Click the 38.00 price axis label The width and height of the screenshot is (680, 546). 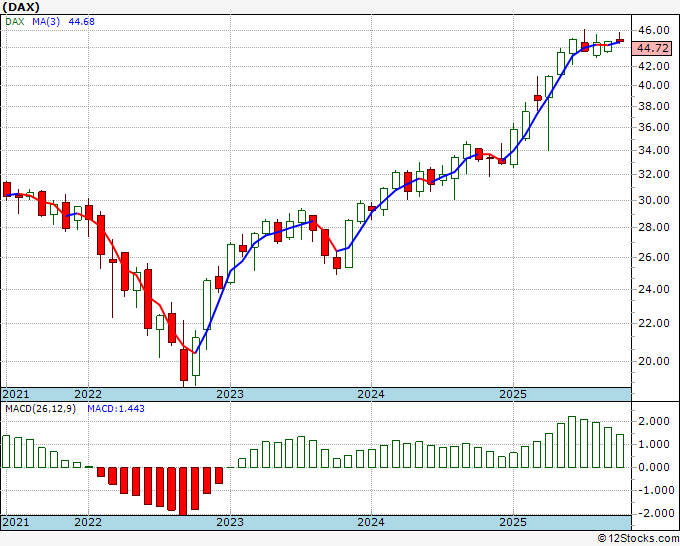pyautogui.click(x=654, y=106)
